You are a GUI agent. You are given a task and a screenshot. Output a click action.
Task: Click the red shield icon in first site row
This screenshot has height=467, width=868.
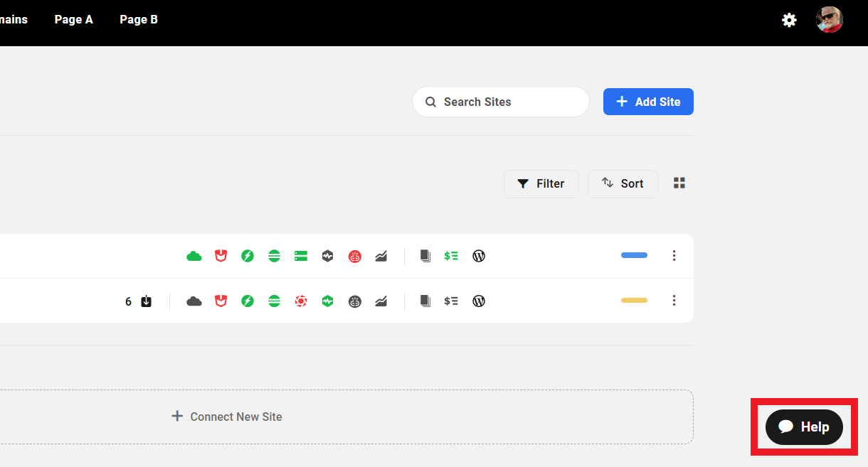(221, 257)
